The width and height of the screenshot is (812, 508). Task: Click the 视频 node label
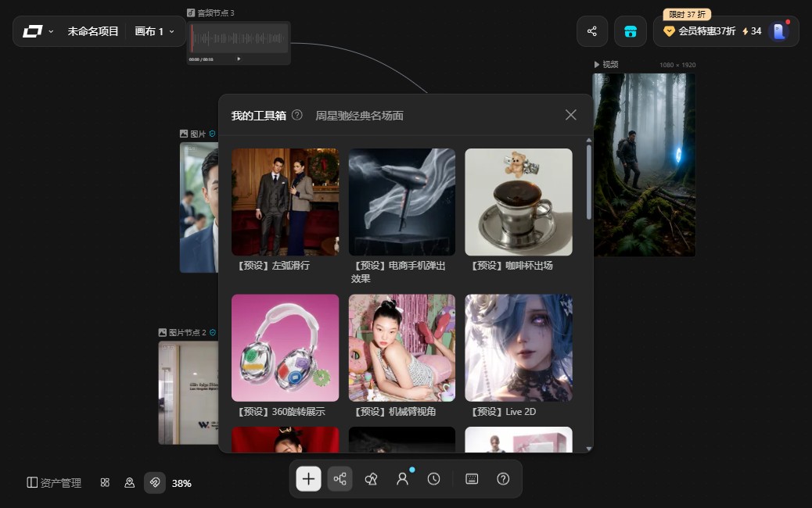tap(610, 64)
